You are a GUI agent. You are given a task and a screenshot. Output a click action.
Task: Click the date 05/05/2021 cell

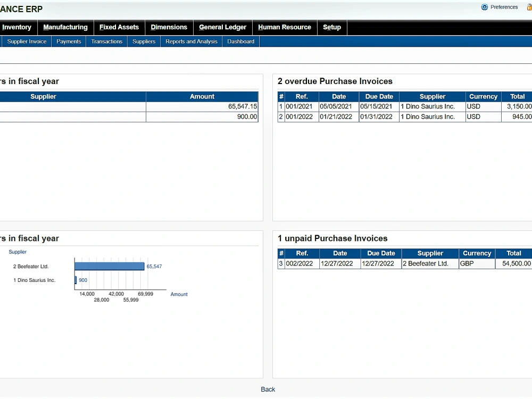338,106
